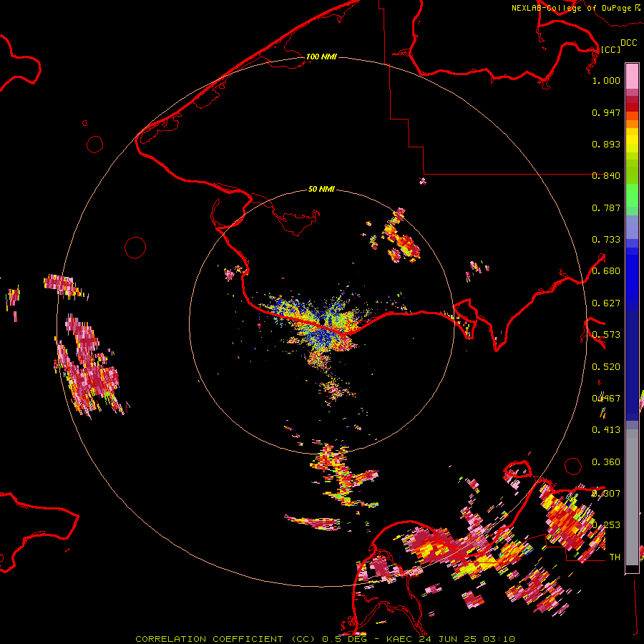Select the 0.253 scale value
Viewport: 644px width, 644px height.
point(606,525)
